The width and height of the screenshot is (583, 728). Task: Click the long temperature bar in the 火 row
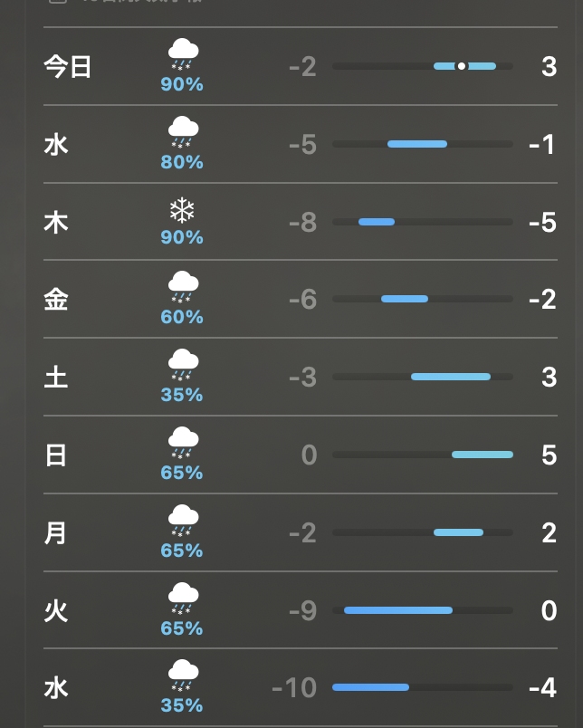[x=397, y=610]
